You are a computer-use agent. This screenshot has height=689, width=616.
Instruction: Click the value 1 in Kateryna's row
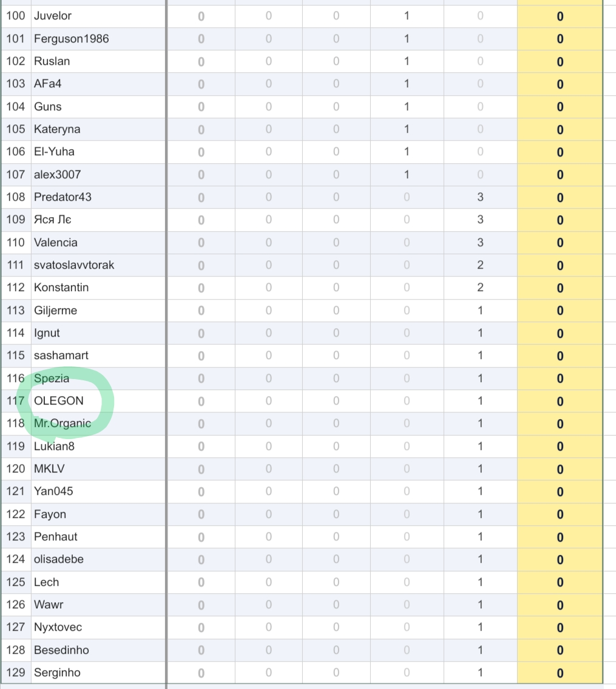(x=407, y=129)
